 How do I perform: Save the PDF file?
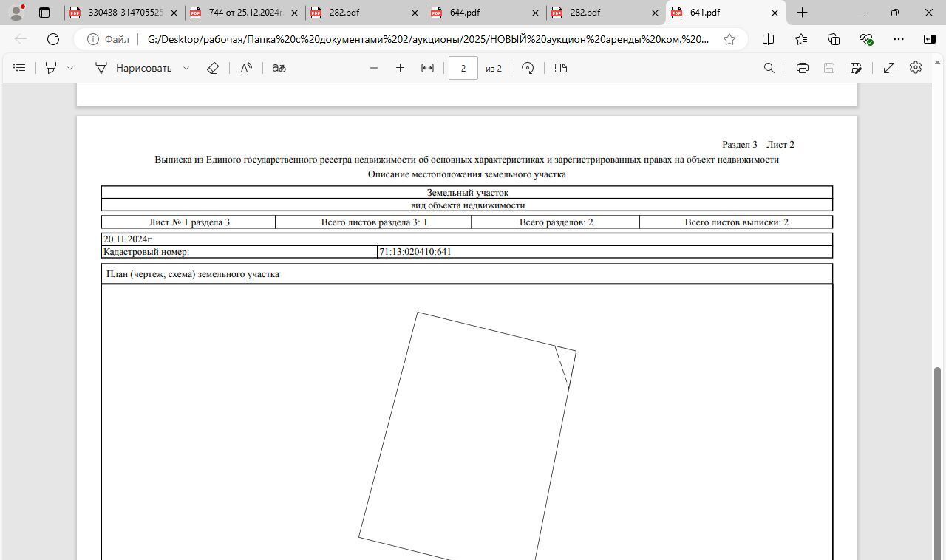tap(829, 68)
